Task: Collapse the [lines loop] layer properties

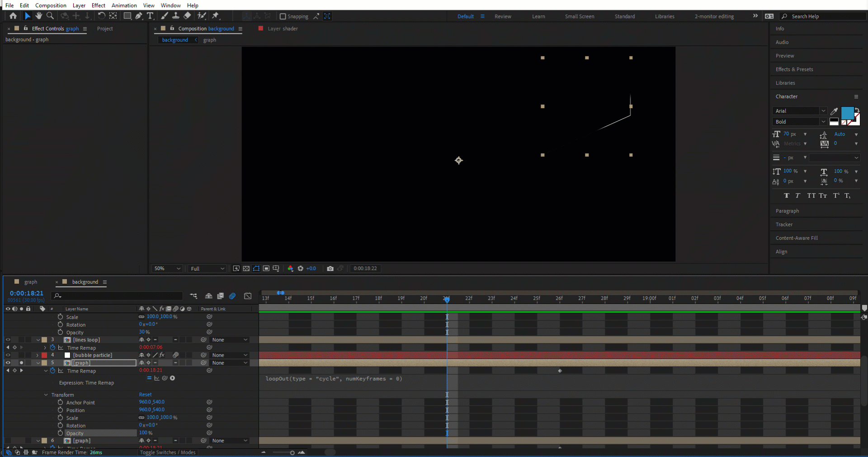Action: click(38, 340)
